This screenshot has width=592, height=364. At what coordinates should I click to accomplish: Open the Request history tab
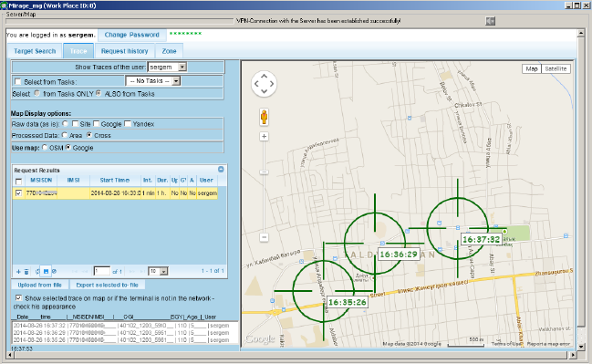point(125,51)
